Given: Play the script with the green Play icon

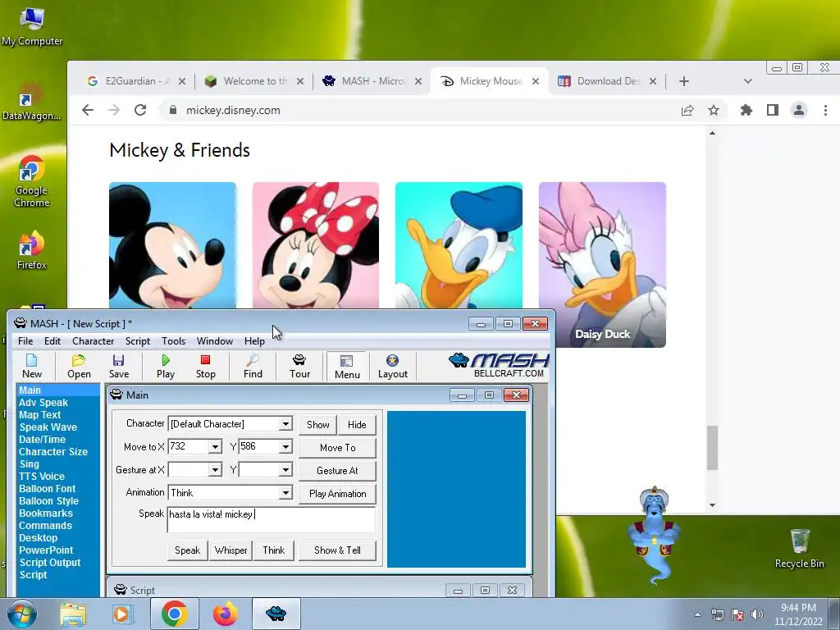Looking at the screenshot, I should 166,366.
